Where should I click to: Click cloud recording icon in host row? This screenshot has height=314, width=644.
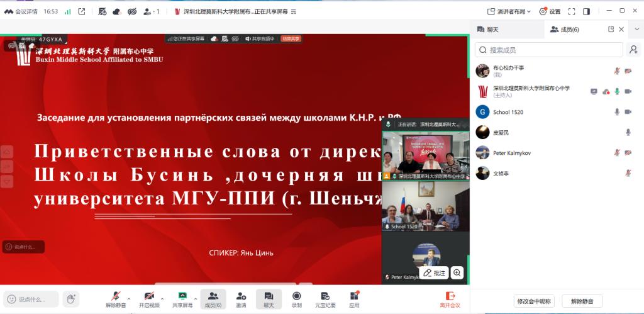[606, 92]
